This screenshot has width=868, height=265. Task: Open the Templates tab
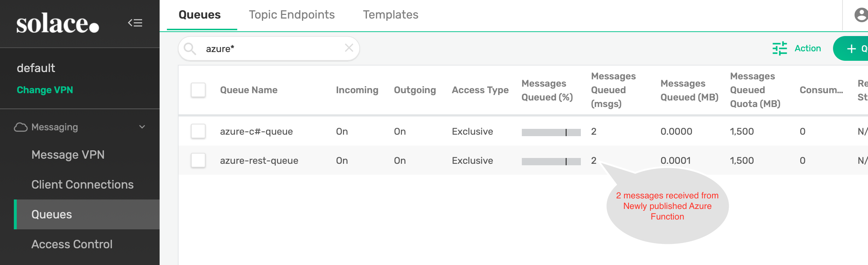(x=390, y=15)
